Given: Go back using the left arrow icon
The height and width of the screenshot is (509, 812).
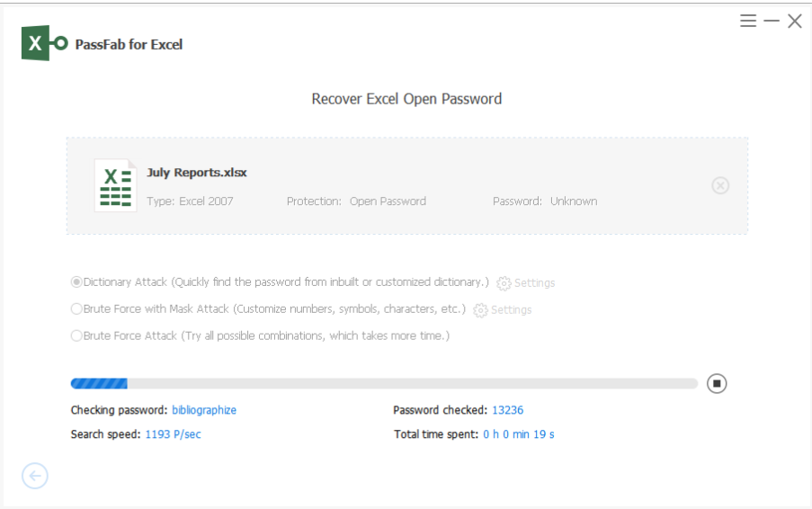Looking at the screenshot, I should (35, 476).
